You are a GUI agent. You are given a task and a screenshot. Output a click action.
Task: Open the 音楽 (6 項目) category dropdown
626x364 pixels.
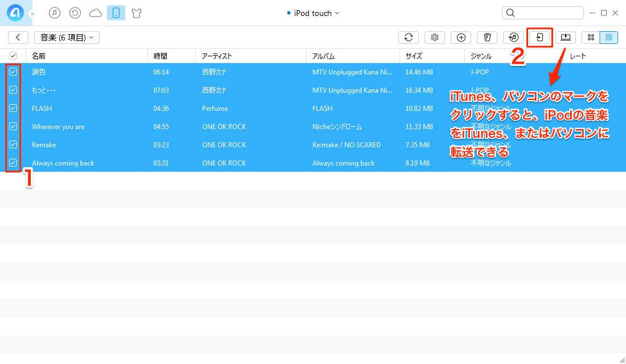pos(67,38)
